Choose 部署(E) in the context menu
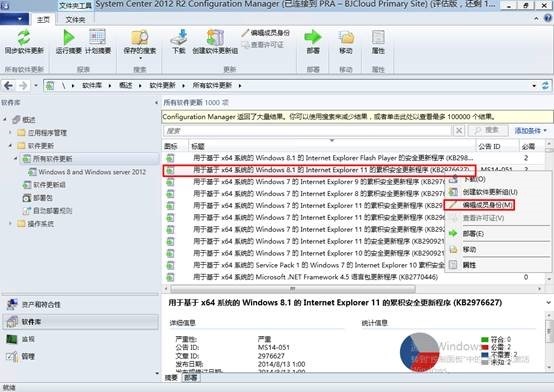 click(497, 234)
